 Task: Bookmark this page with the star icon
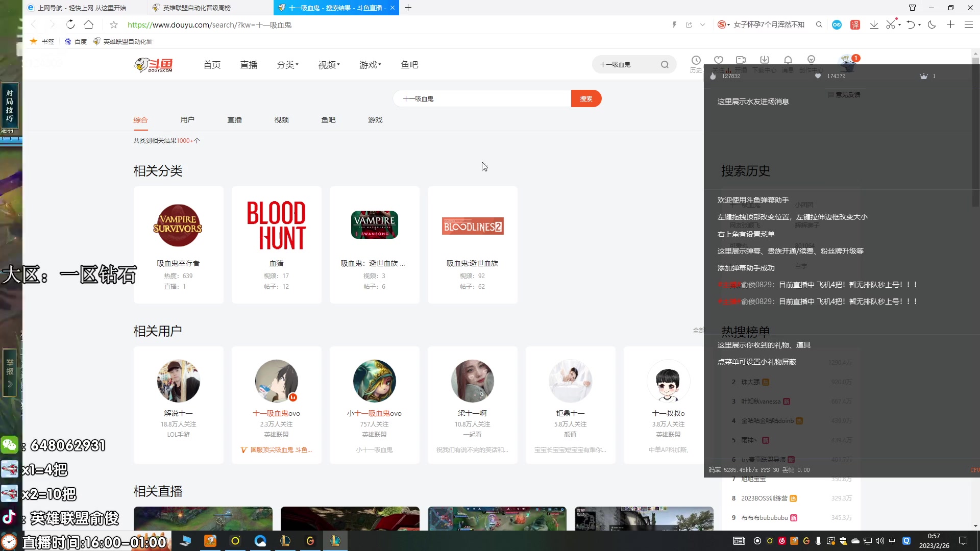[x=114, y=24]
